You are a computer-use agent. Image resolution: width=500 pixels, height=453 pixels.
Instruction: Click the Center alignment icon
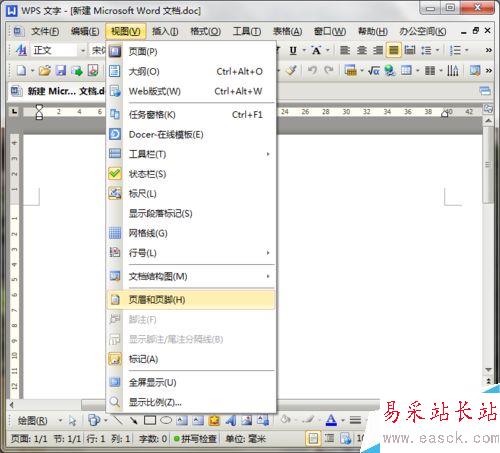click(362, 50)
